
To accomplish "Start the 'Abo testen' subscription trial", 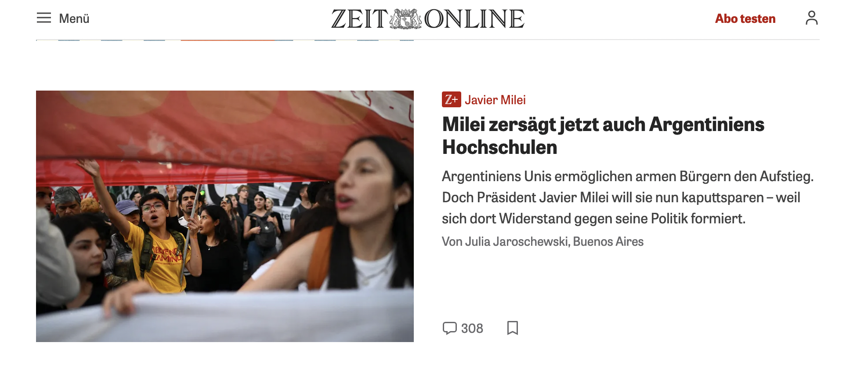I will 745,18.
